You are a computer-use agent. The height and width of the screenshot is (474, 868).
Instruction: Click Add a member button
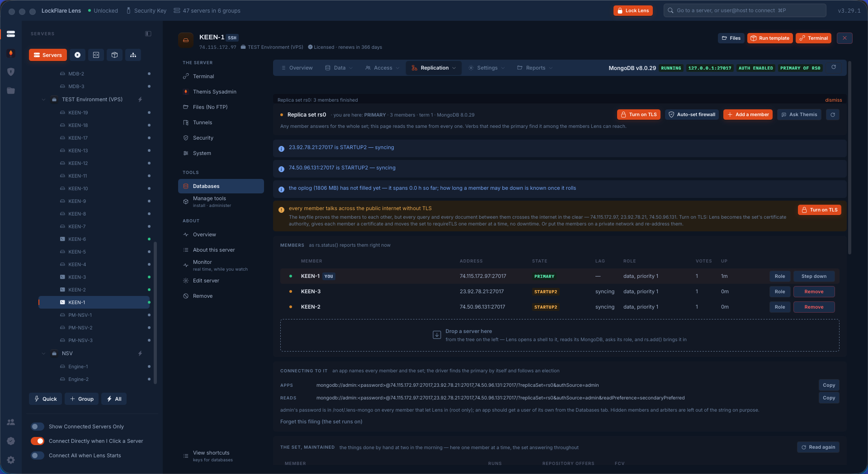[748, 115]
